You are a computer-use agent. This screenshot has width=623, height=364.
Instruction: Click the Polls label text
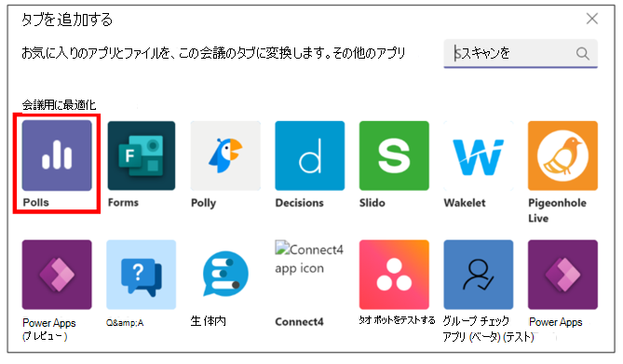click(35, 202)
